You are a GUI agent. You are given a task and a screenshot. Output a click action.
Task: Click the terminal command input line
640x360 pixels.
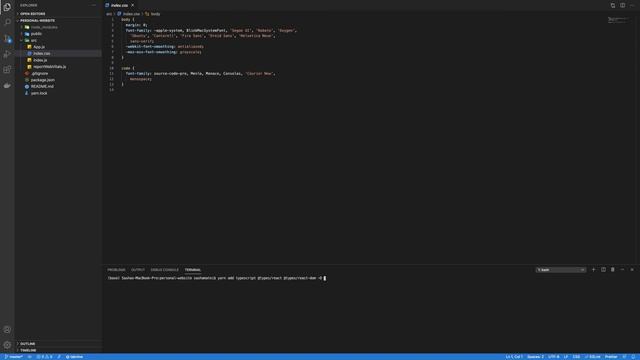click(x=216, y=278)
